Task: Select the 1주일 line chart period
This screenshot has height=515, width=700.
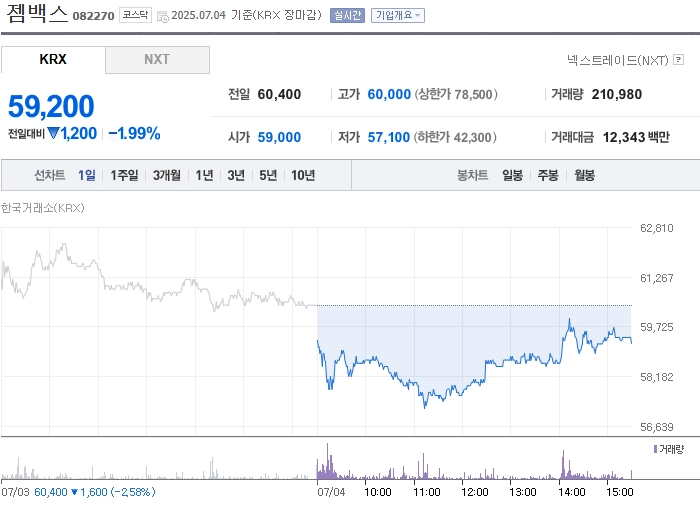Action: [x=124, y=175]
